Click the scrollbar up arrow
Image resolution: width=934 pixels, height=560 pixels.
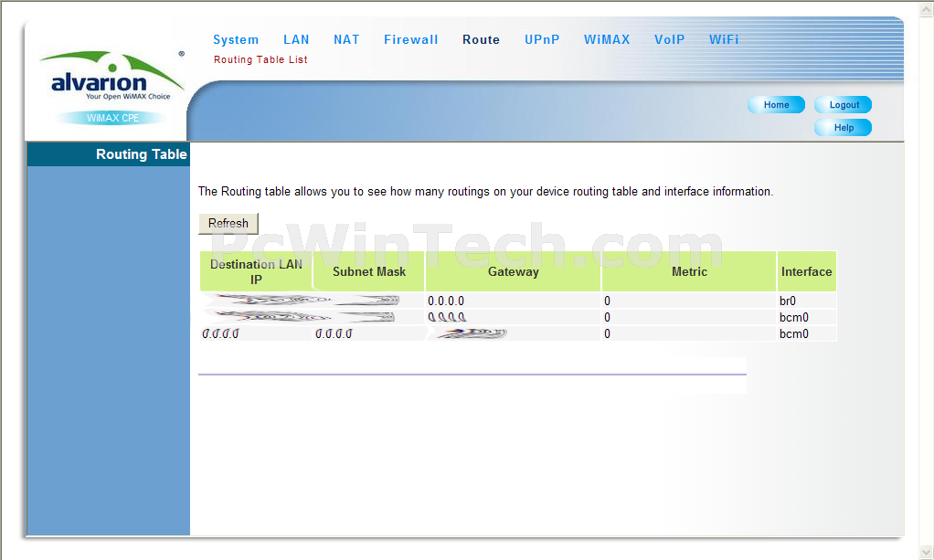point(927,9)
